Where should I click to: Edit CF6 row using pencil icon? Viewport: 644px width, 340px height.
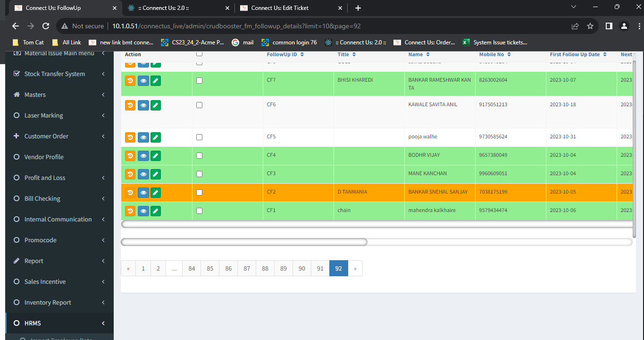(156, 105)
